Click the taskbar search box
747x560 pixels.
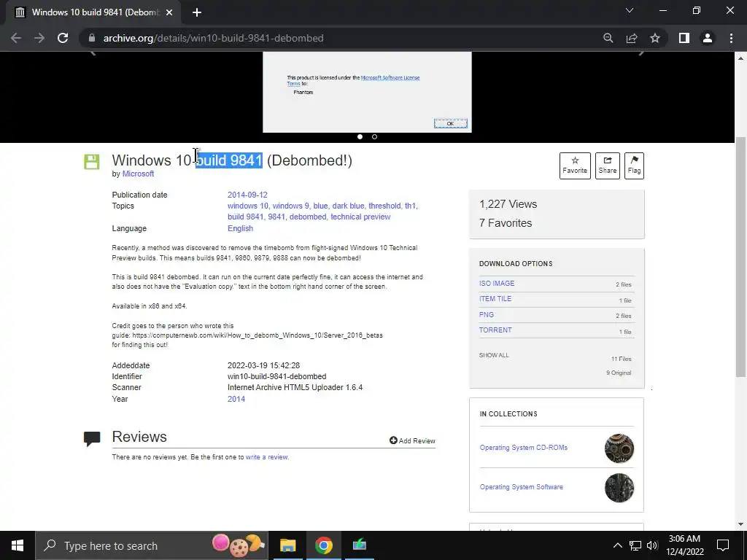[x=152, y=545]
